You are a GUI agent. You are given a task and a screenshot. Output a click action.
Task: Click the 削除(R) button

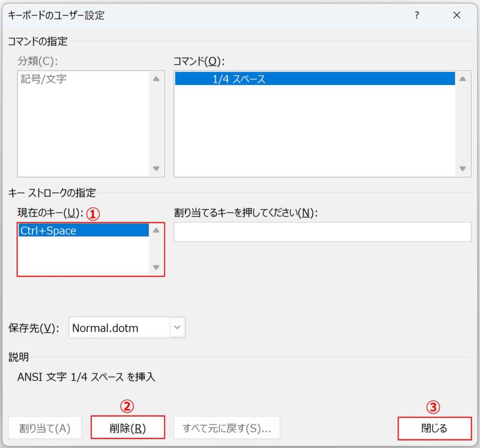pos(127,427)
